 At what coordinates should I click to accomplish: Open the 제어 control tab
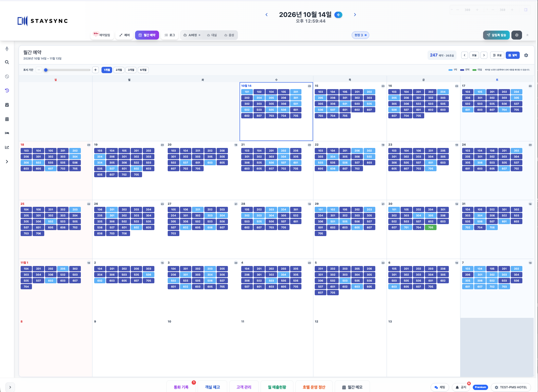[124, 35]
